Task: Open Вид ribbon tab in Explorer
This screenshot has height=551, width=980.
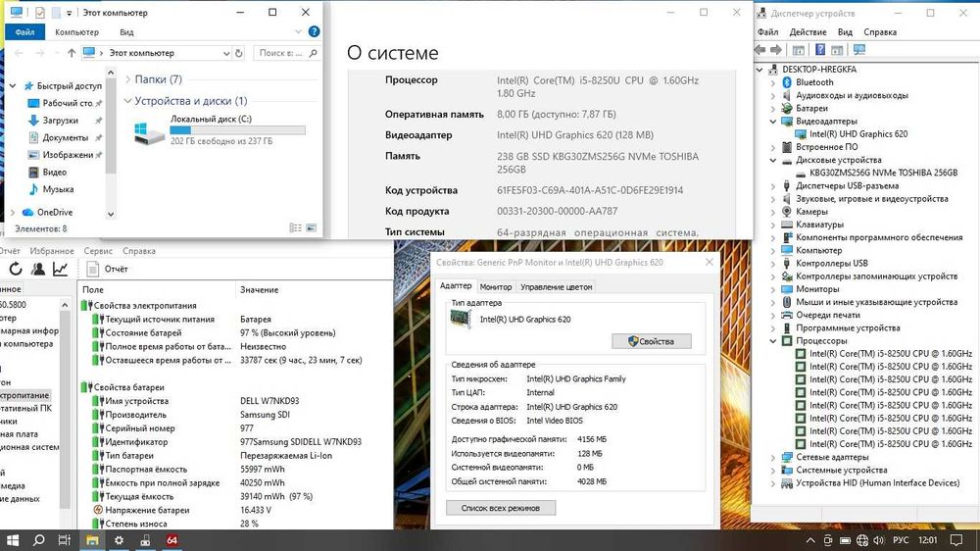Action: coord(126,32)
